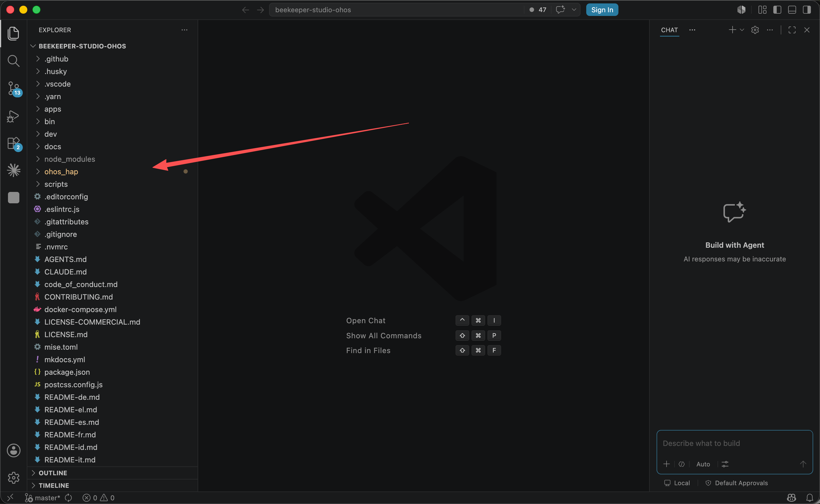Viewport: 820px width, 504px height.
Task: Go back with the left arrow in title bar
Action: tap(245, 10)
